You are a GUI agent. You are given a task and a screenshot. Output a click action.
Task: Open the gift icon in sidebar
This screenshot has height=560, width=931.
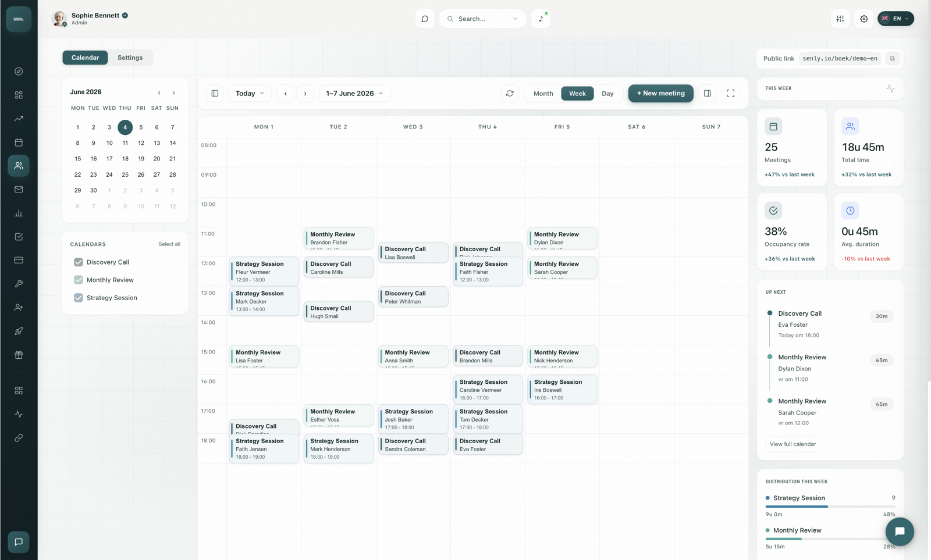19,355
